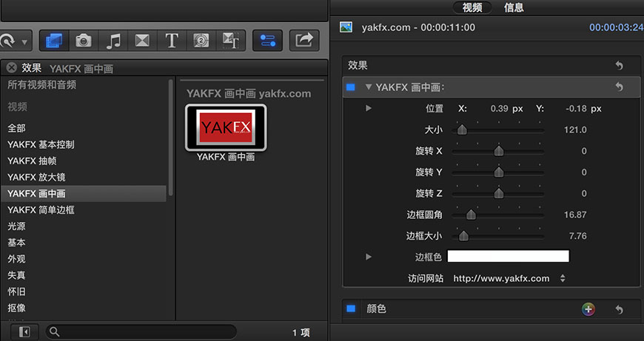Click the effects category list scrollbar
644x341 pixels.
point(170,138)
